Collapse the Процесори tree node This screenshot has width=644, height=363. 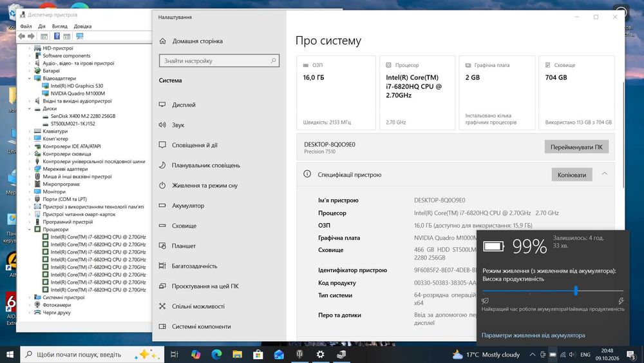click(x=30, y=230)
